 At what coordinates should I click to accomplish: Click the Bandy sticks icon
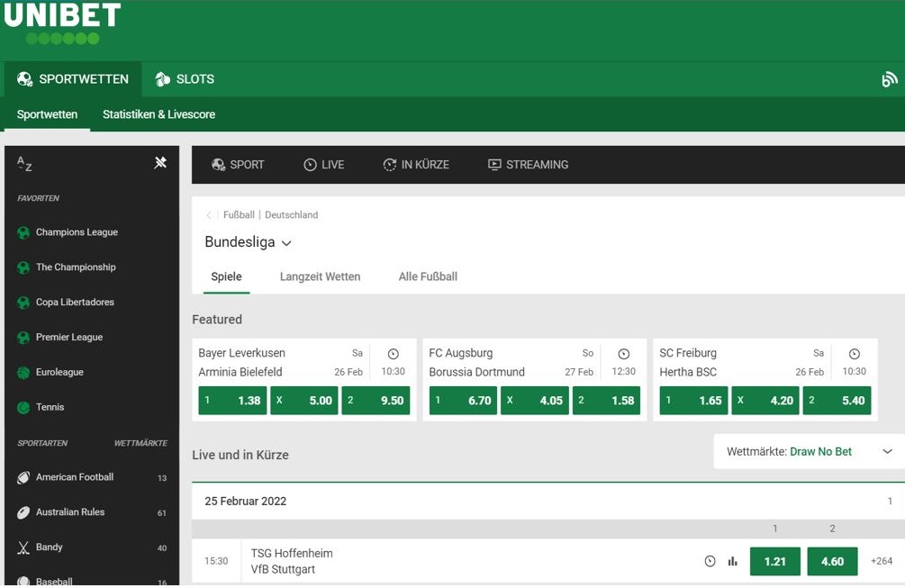click(23, 547)
